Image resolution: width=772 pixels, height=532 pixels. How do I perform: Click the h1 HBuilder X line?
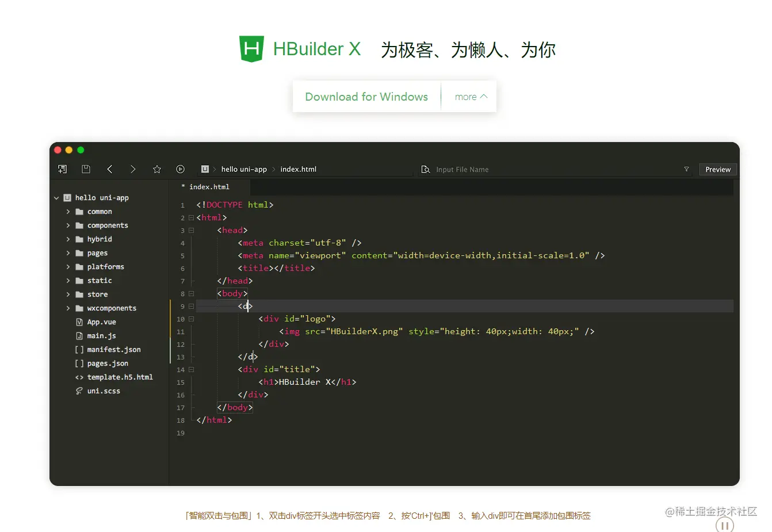tap(307, 382)
